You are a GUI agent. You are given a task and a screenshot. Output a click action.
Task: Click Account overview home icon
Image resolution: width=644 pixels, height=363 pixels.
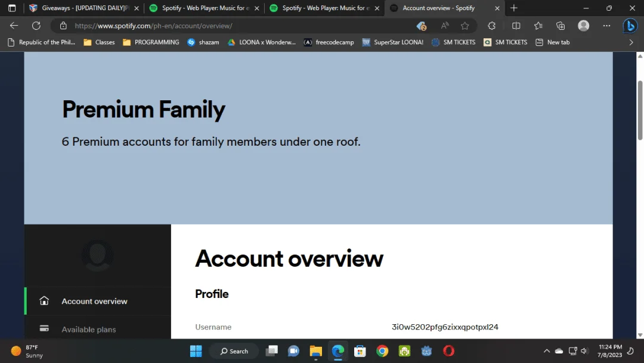[x=44, y=301]
